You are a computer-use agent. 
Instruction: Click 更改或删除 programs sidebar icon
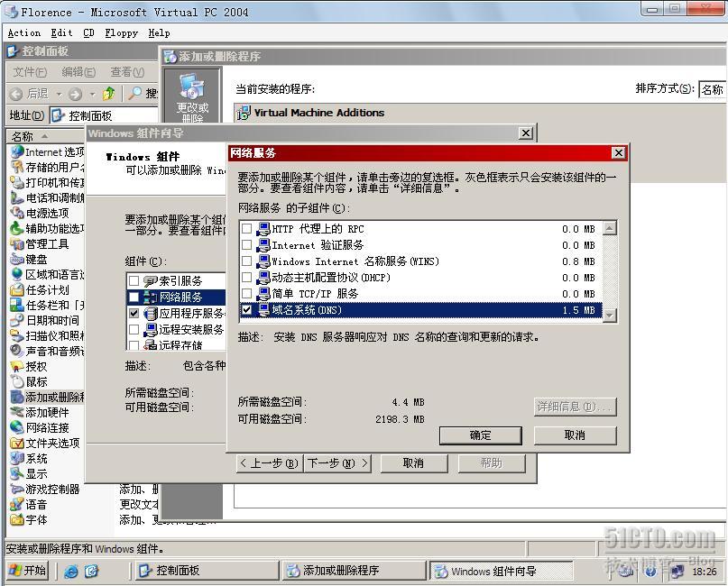pyautogui.click(x=192, y=98)
